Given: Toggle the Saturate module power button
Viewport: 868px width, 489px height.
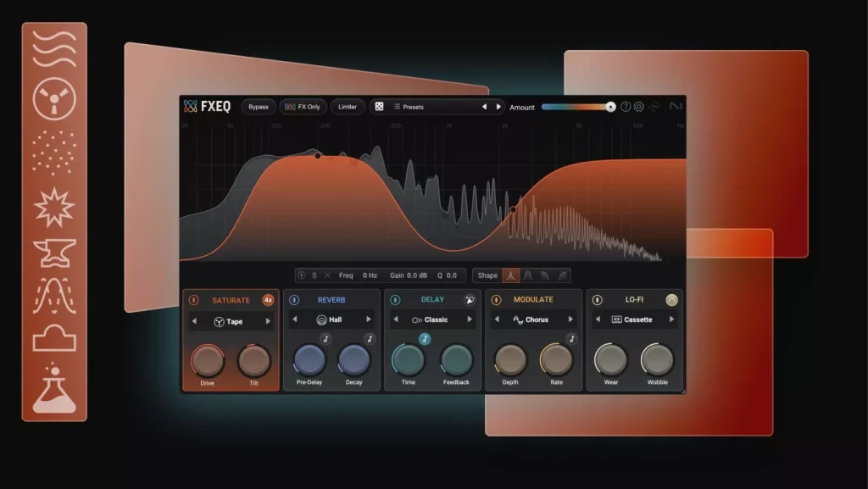Looking at the screenshot, I should pyautogui.click(x=193, y=300).
